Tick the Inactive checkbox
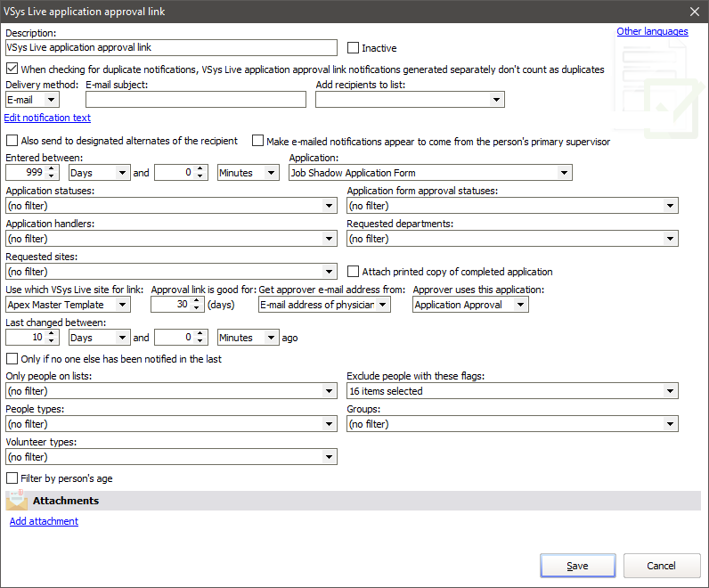The width and height of the screenshot is (709, 588). [x=354, y=48]
